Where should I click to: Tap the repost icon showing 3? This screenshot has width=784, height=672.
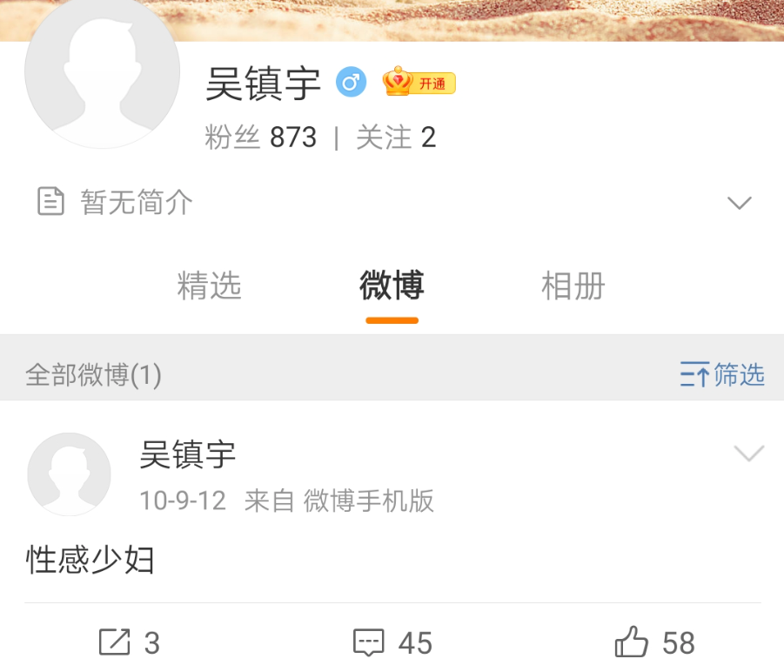click(115, 642)
